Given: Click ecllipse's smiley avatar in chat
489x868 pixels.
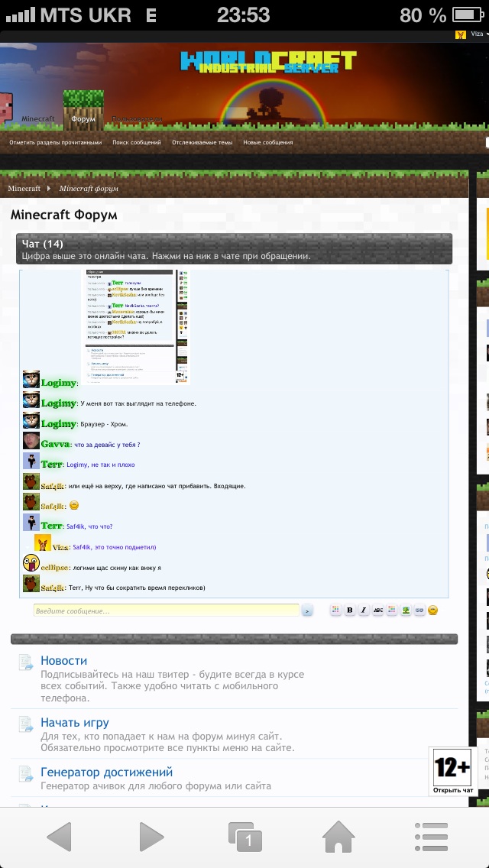Looking at the screenshot, I should [31, 563].
